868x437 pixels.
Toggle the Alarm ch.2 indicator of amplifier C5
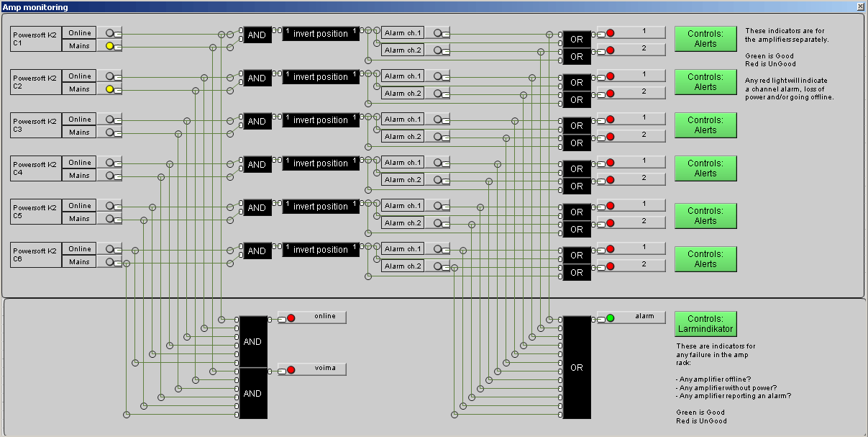click(437, 223)
